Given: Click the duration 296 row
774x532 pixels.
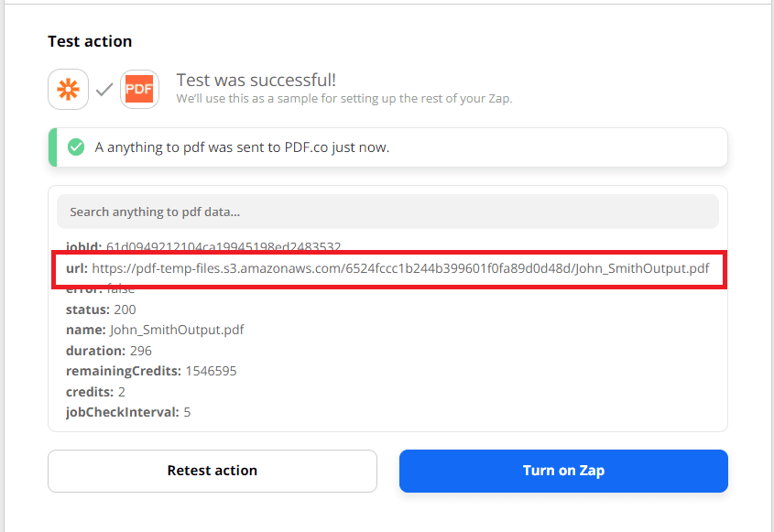Looking at the screenshot, I should tap(109, 351).
